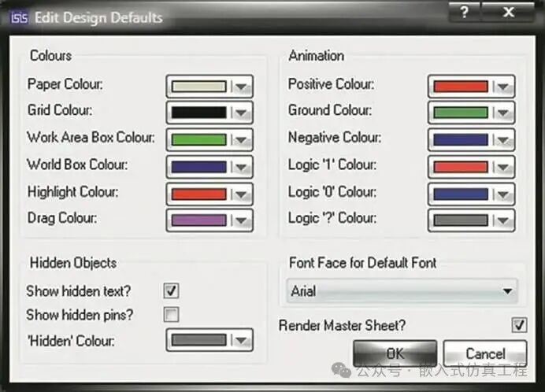Click the red Logic '1' Colour swatch

tap(461, 167)
